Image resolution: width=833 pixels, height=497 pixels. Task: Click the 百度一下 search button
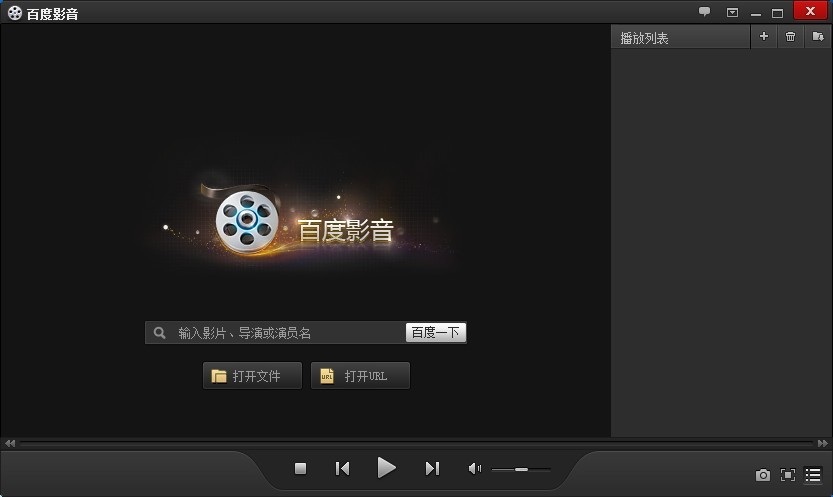coord(436,333)
